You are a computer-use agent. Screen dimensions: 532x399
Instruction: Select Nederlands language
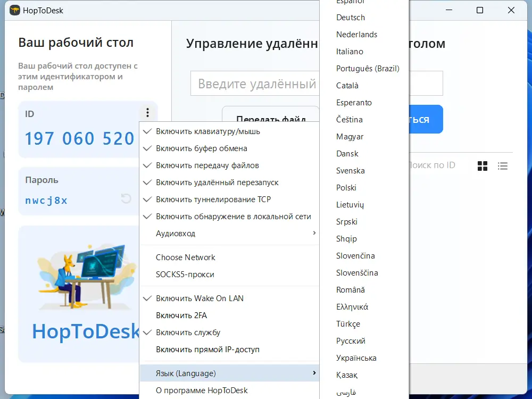(x=364, y=34)
